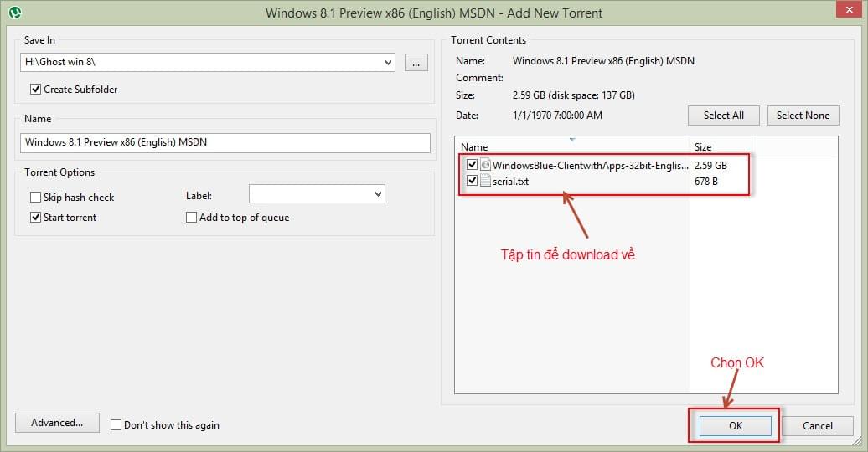Click the WindowsBlue ISO file icon

coord(485,165)
